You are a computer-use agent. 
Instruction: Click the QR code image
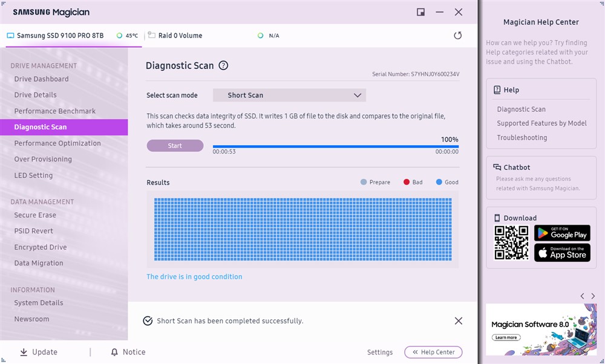[511, 242]
